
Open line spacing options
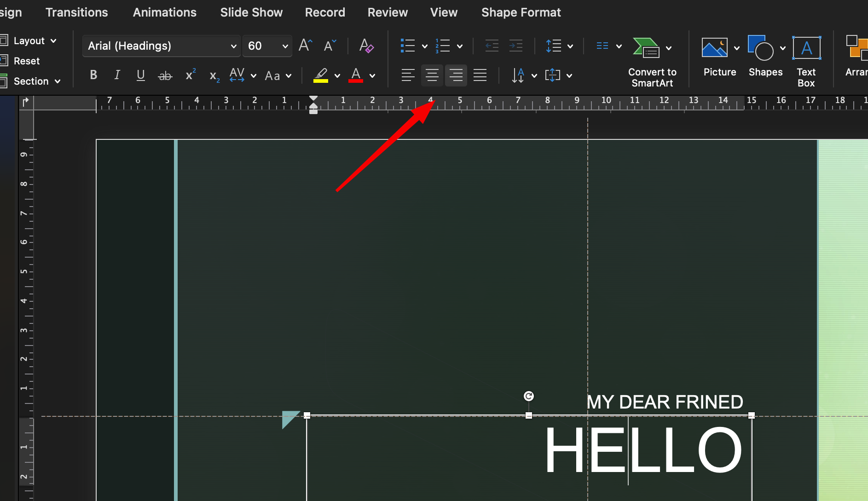(553, 46)
